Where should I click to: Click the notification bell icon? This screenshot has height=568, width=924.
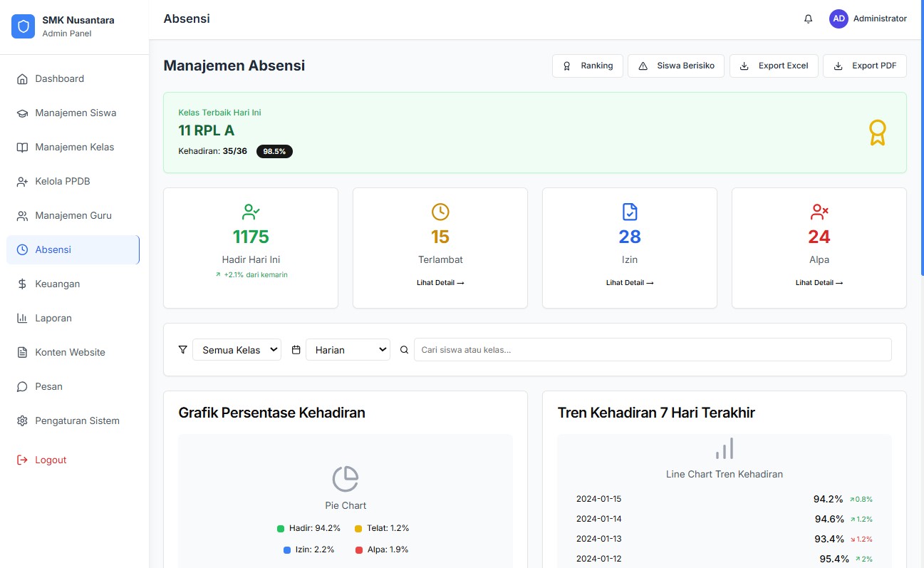[808, 19]
